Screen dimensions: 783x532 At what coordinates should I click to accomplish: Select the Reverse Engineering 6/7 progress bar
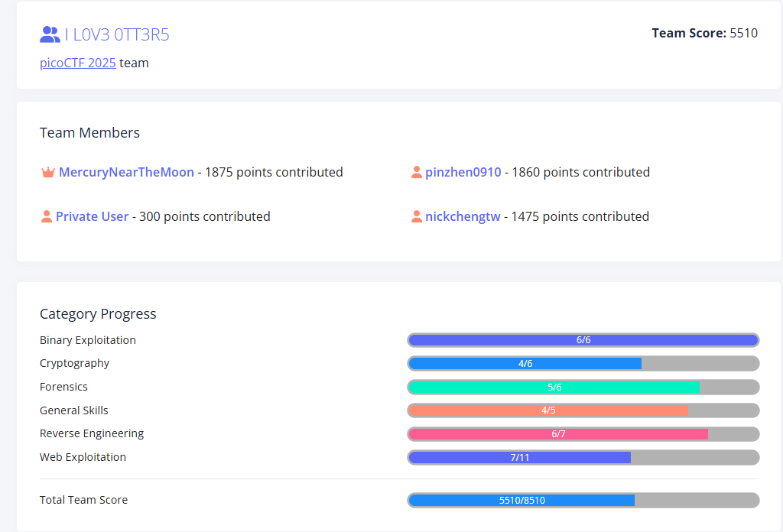pos(583,434)
